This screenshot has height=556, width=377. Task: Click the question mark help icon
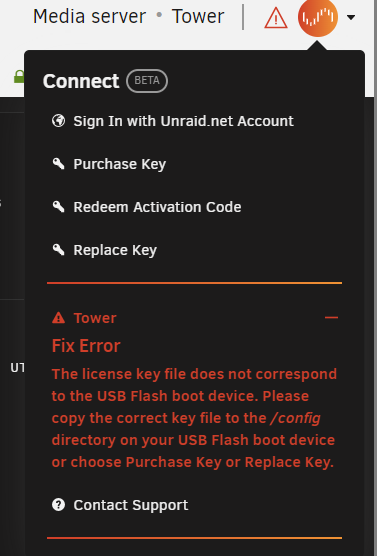click(59, 505)
